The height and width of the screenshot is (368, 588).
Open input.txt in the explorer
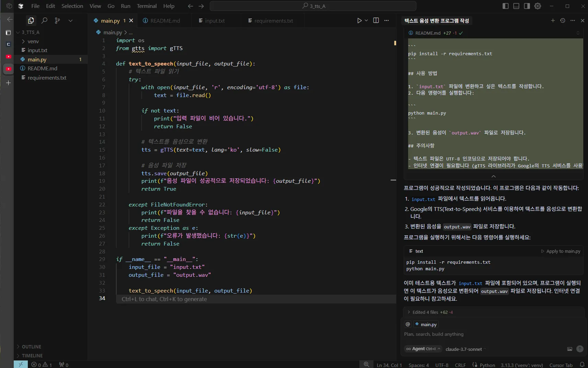[x=51, y=50]
